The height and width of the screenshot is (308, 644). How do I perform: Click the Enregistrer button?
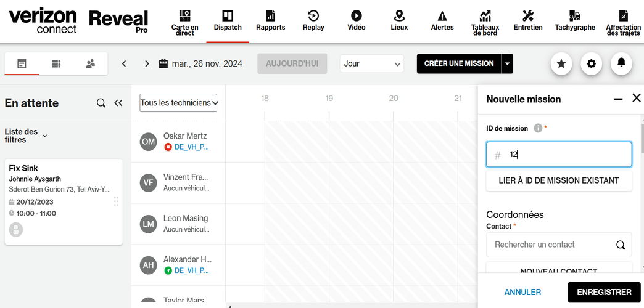coord(604,292)
